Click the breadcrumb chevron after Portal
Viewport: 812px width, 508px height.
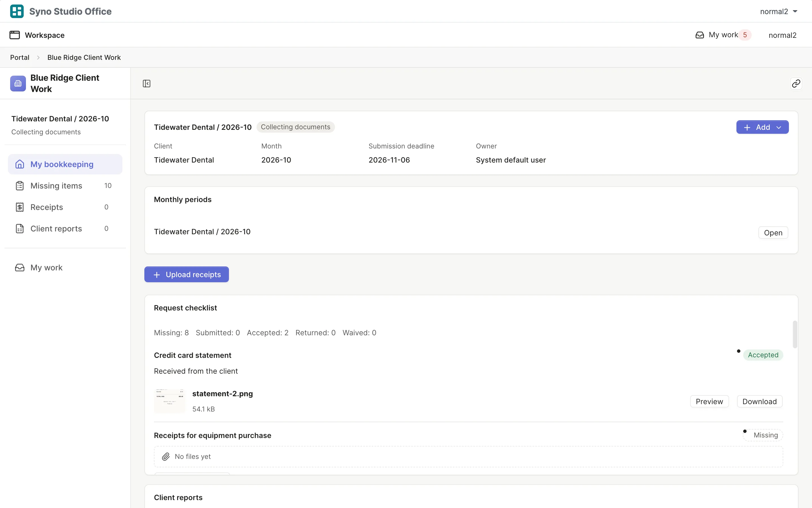pos(38,58)
